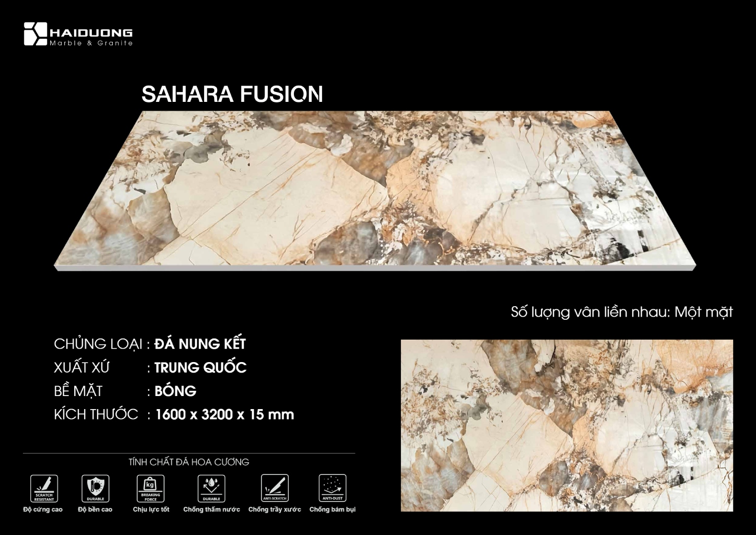
Task: Select the BÓNG surface value
Action: [175, 391]
